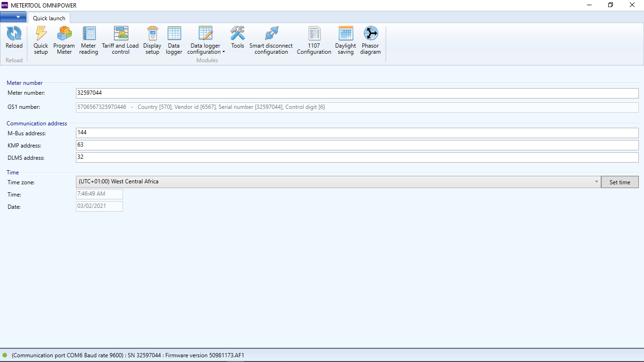Click the 'Modules' ribbon group label
The width and height of the screenshot is (644, 362).
(x=207, y=60)
